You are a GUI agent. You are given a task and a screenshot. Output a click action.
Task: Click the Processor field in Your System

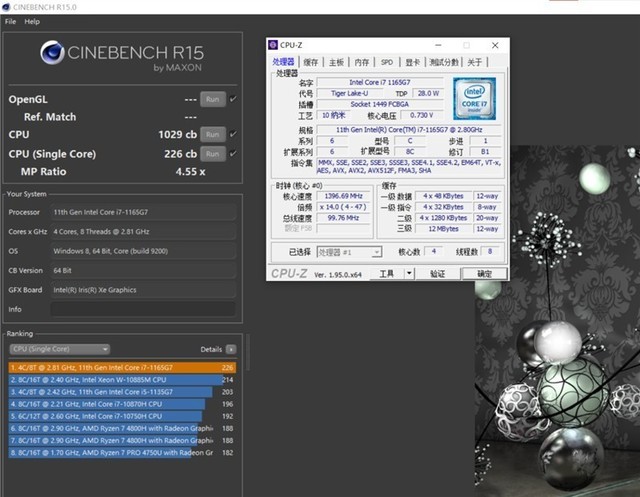click(143, 212)
